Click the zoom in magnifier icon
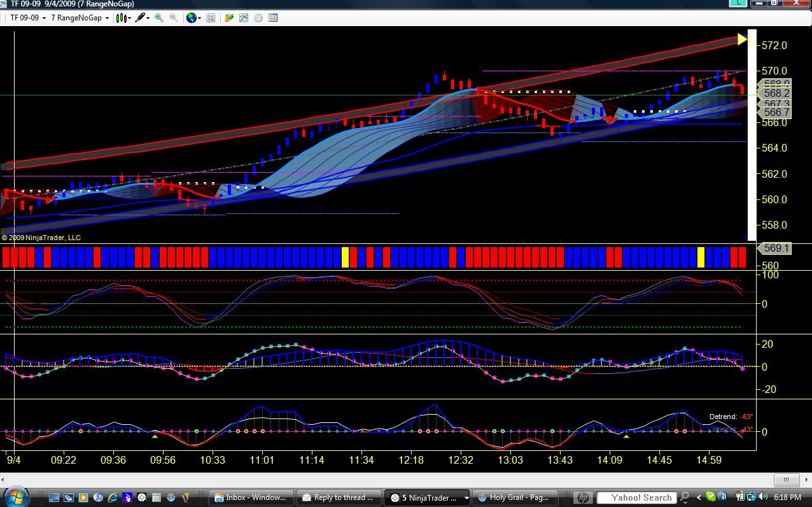812x507 pixels. (x=158, y=18)
